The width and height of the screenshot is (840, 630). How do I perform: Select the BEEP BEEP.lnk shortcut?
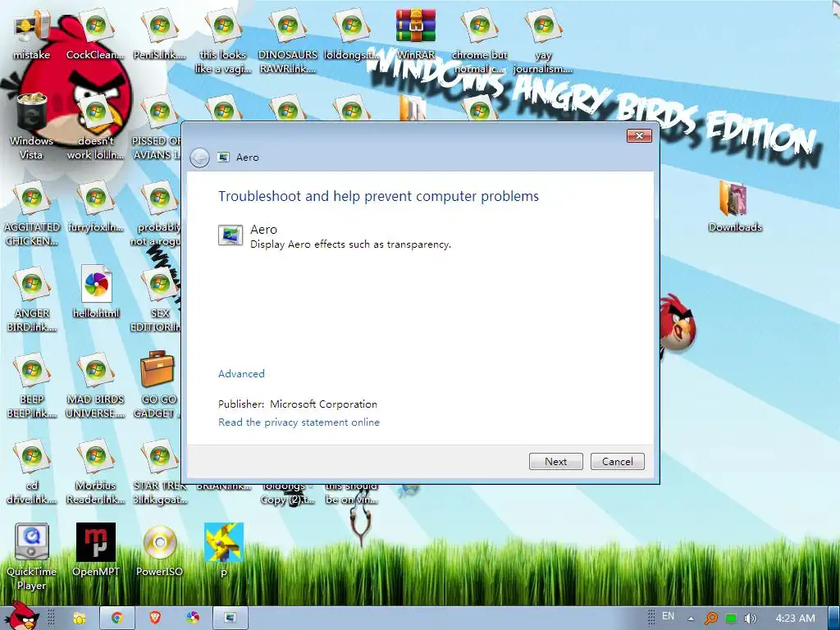[x=32, y=386]
